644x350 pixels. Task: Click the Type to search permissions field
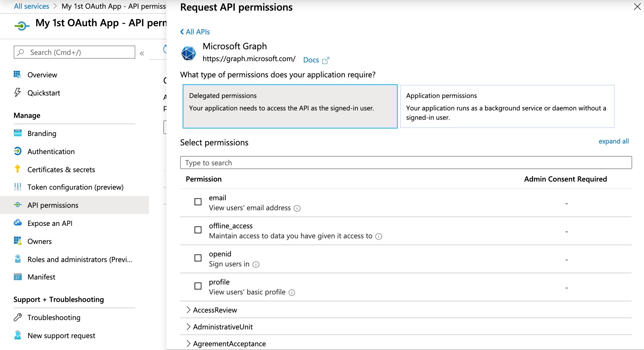click(406, 163)
